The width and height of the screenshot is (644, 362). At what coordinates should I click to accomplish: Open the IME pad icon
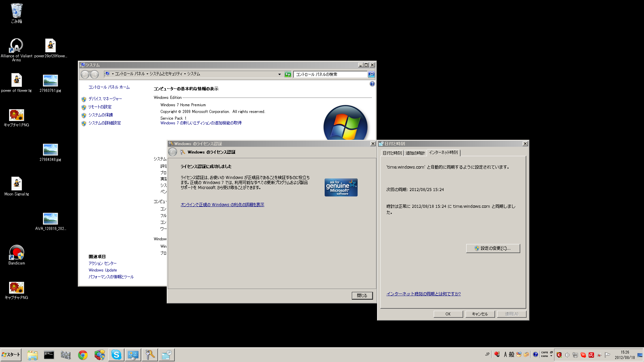(x=519, y=354)
